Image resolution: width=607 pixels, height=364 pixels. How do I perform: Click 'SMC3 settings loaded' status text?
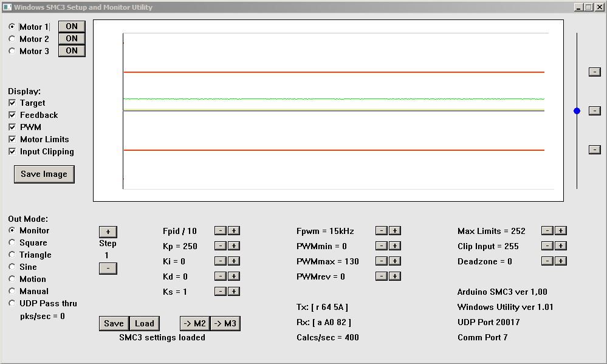coord(162,337)
